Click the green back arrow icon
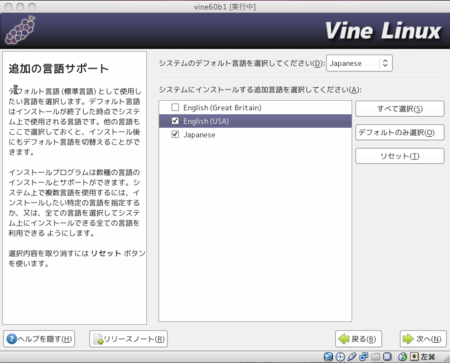The image size is (450, 363). tap(344, 339)
